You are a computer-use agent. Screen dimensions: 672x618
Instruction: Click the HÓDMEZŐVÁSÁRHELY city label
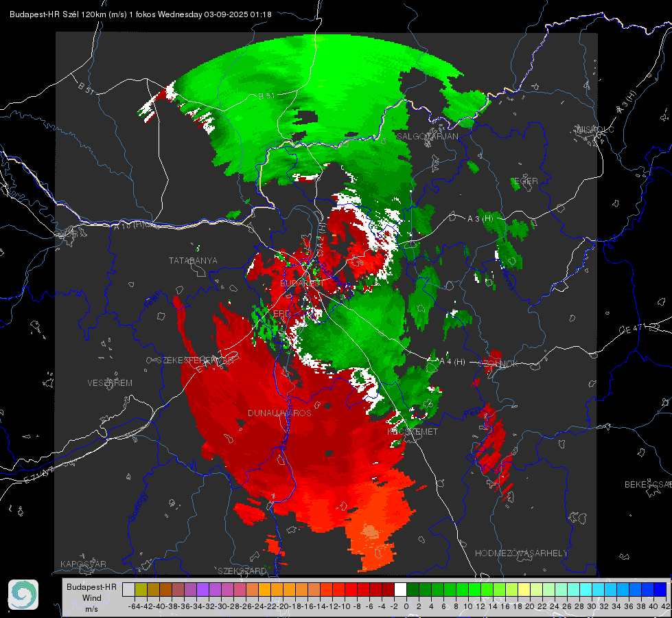[x=521, y=553]
